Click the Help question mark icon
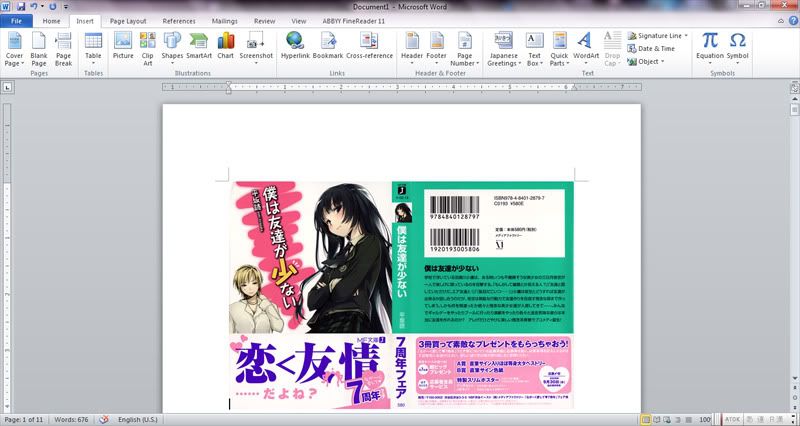The width and height of the screenshot is (800, 426). coord(793,21)
